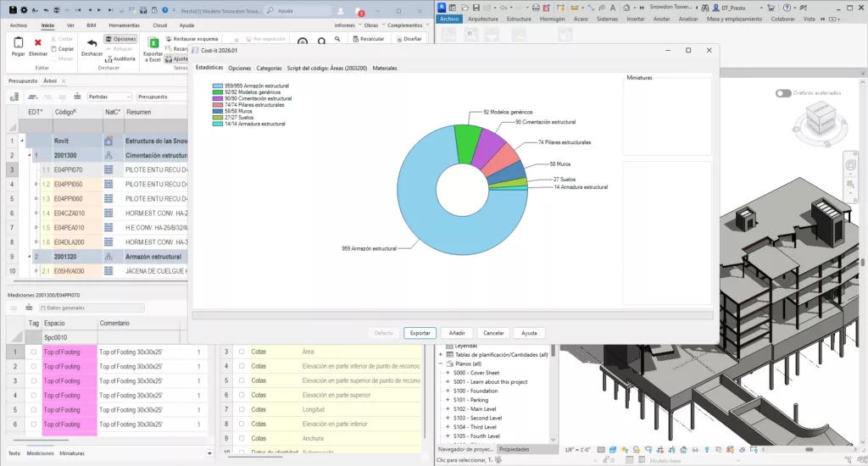Click Exportar a Excel icon
The height and width of the screenshot is (466, 868).
[x=153, y=43]
